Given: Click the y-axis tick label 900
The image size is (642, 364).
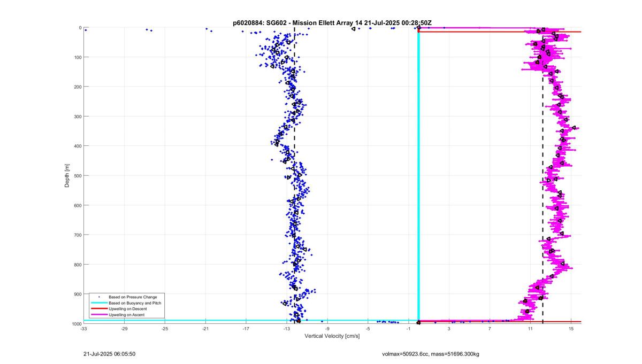Looking at the screenshot, I should point(78,294).
